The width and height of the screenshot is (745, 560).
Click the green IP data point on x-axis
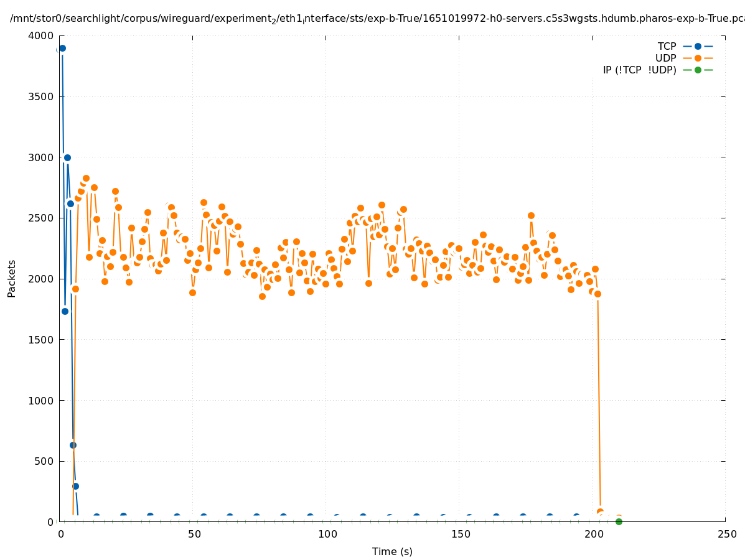[619, 521]
